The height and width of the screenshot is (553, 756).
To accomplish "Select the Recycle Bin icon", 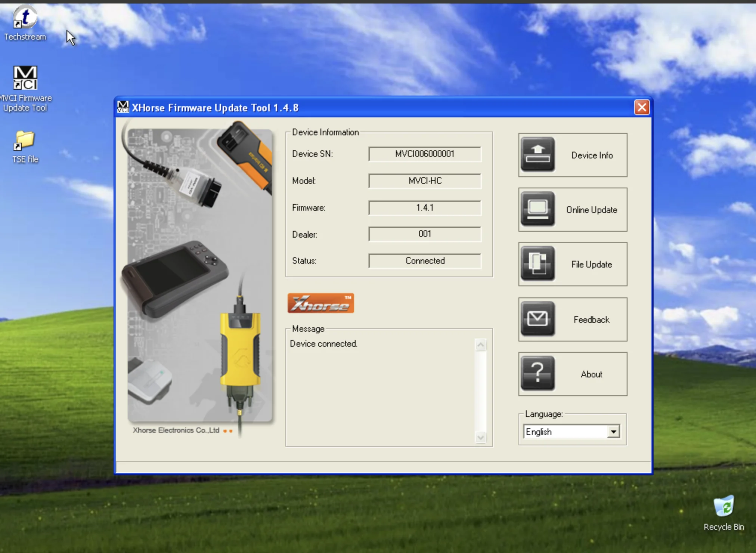I will coord(724,506).
